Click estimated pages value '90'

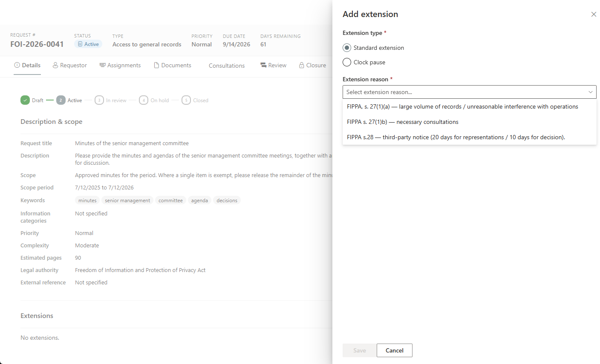click(x=78, y=258)
